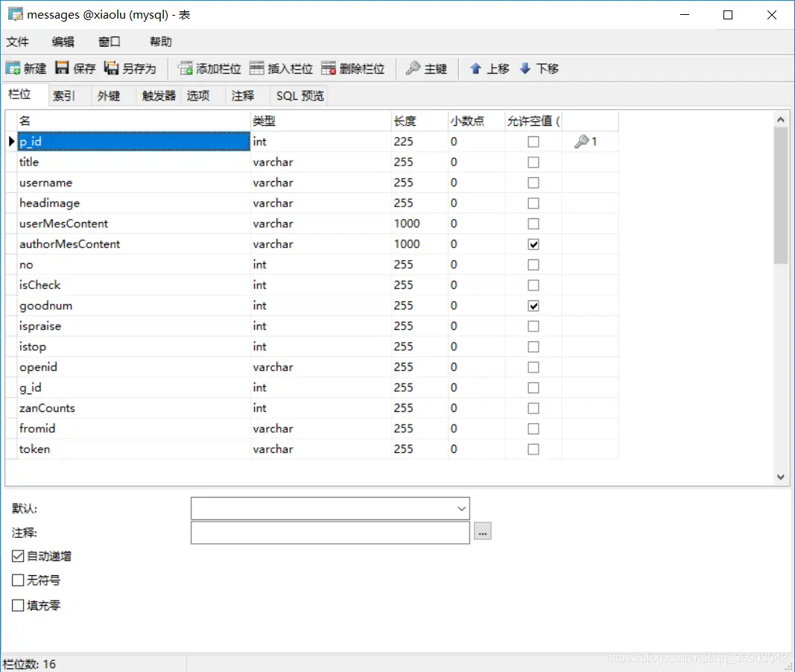This screenshot has height=672, width=795.
Task: Toggle allow null for the p_id field
Action: [533, 142]
